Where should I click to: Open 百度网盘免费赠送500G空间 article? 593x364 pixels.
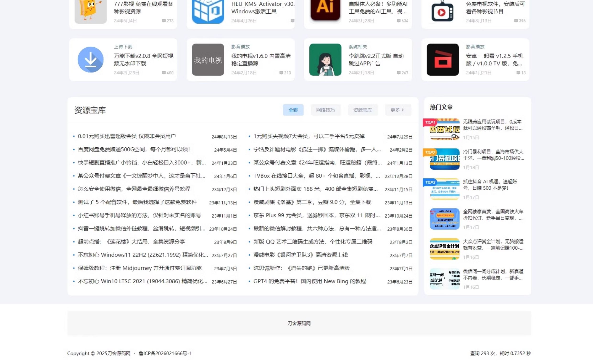tap(134, 150)
